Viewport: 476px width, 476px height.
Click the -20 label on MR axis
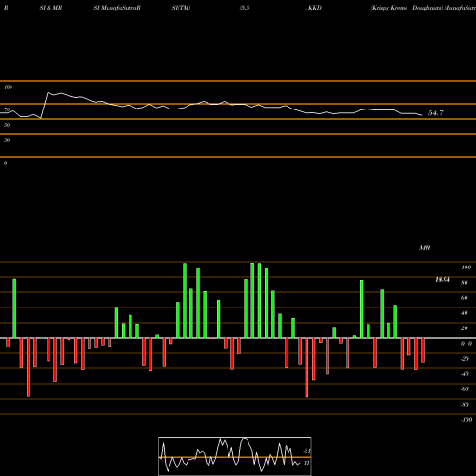465,359
